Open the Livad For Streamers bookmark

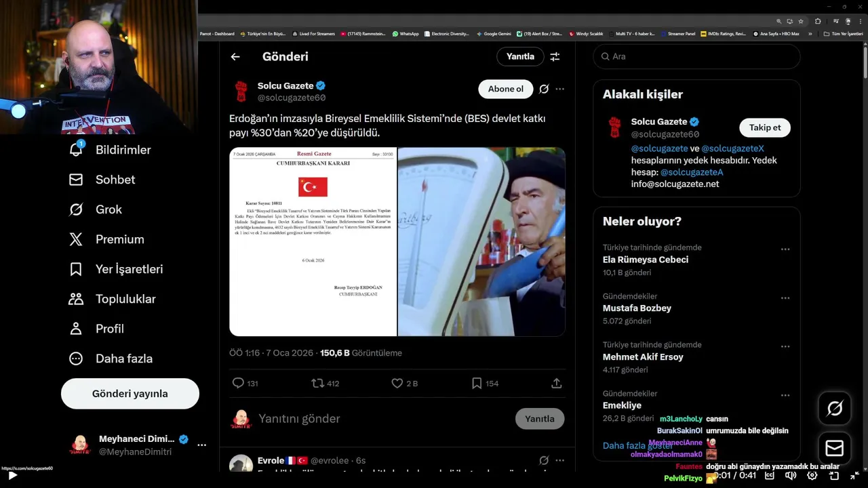tap(313, 34)
